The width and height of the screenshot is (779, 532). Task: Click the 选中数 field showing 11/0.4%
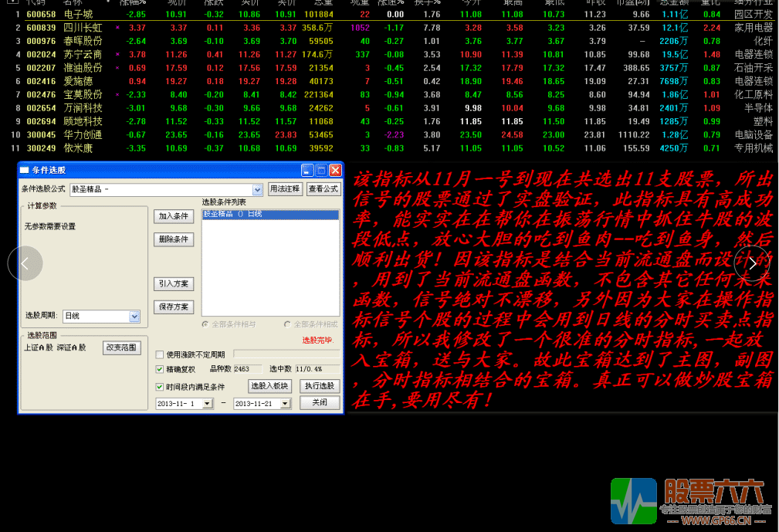coord(317,369)
